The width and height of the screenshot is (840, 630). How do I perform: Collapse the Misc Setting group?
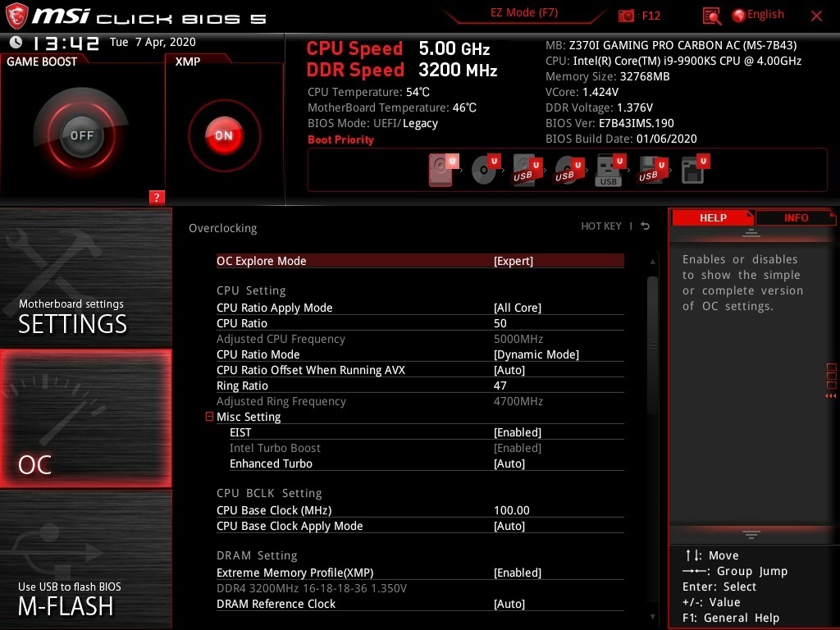(x=209, y=416)
